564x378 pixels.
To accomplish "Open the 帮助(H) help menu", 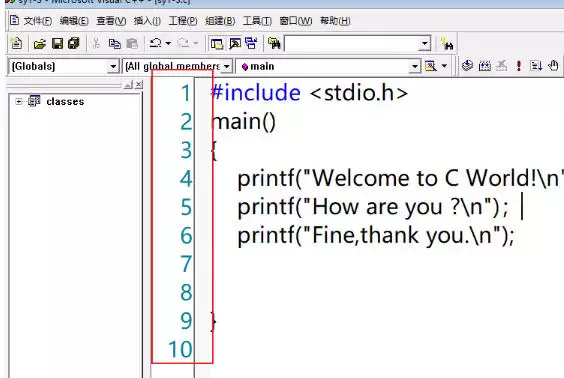I will coord(335,21).
